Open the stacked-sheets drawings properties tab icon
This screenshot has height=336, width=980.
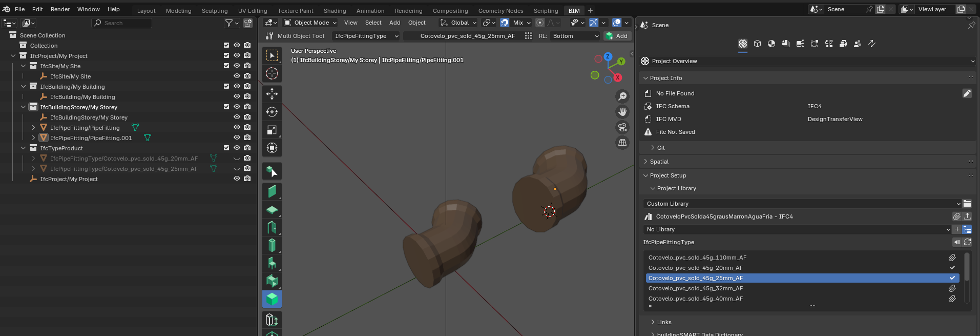pos(786,44)
